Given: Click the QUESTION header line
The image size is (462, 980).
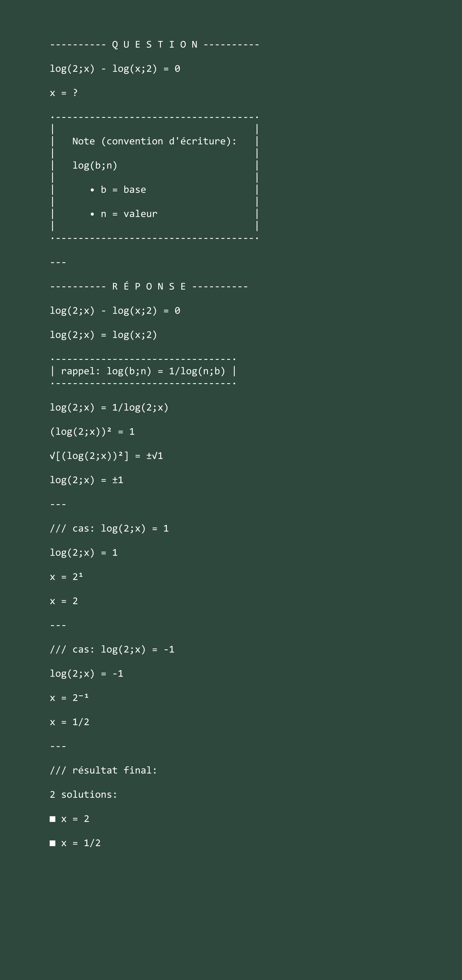Looking at the screenshot, I should 154,44.
